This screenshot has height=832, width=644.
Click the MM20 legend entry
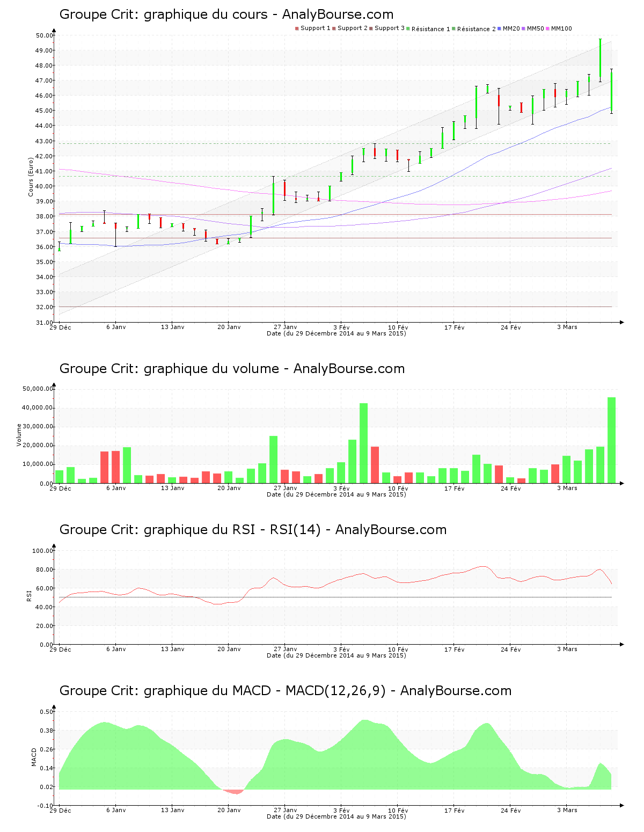509,28
